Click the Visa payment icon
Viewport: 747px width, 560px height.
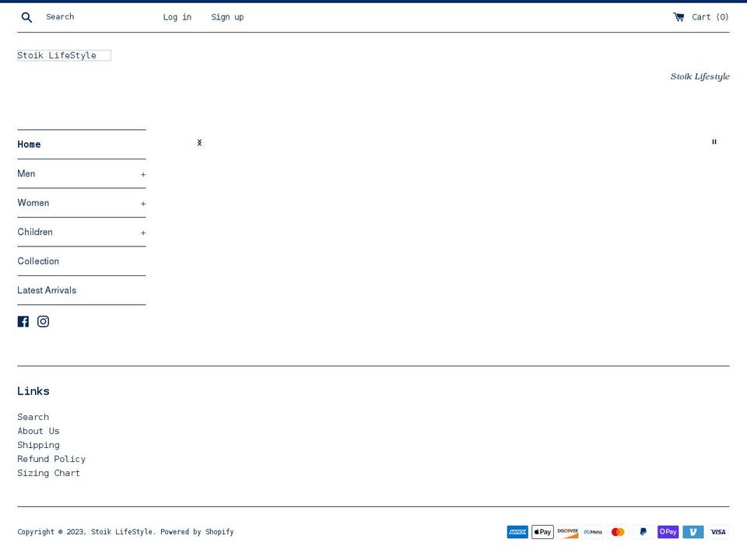tap(718, 532)
